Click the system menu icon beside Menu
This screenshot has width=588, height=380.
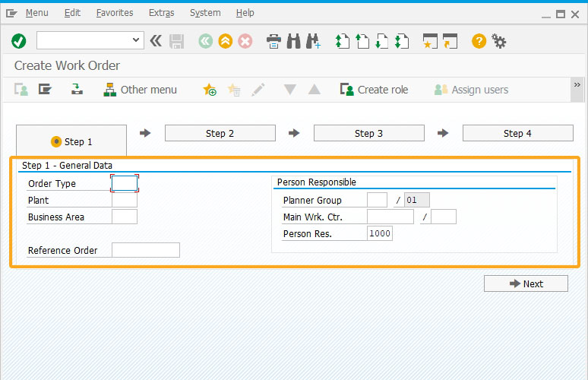11,14
